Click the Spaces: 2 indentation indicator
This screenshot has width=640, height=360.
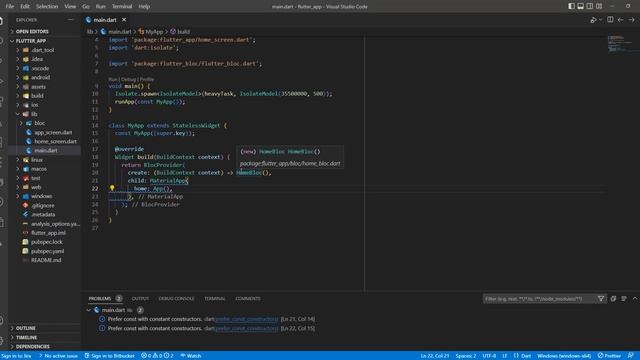click(x=466, y=356)
